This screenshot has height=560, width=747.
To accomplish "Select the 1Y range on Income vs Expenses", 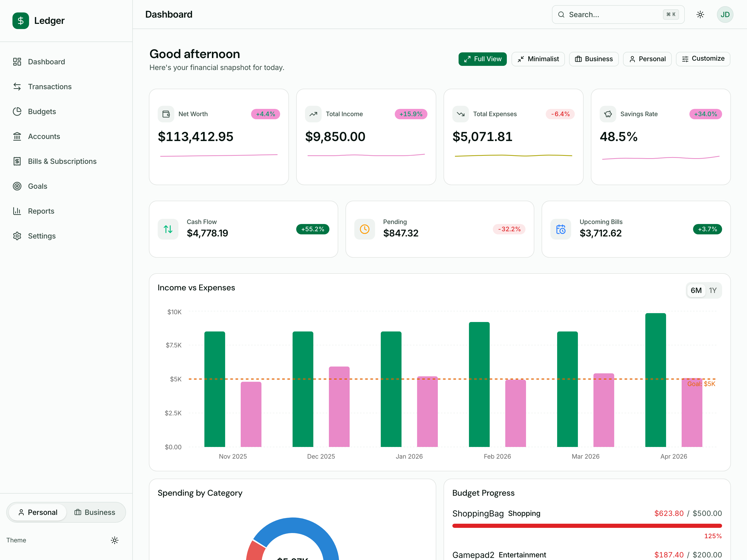I will (713, 290).
